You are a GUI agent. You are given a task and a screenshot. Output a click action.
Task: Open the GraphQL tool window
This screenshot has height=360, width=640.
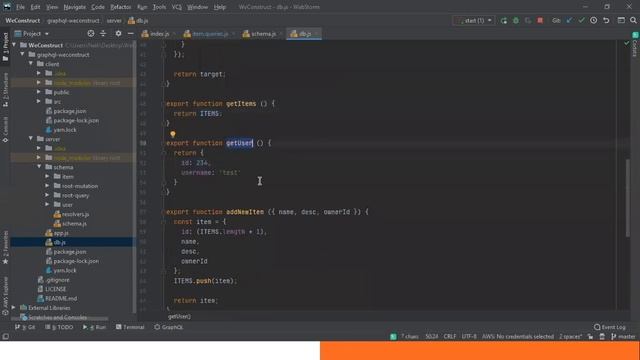point(169,327)
